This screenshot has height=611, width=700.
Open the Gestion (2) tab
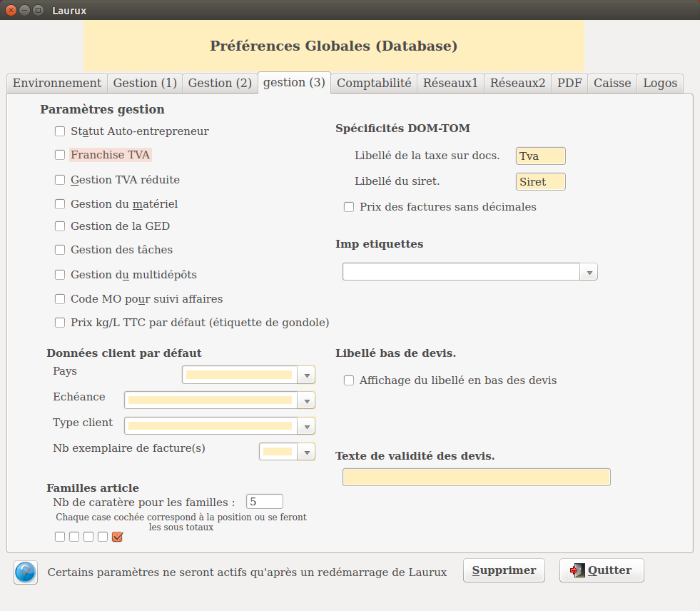[x=220, y=84]
